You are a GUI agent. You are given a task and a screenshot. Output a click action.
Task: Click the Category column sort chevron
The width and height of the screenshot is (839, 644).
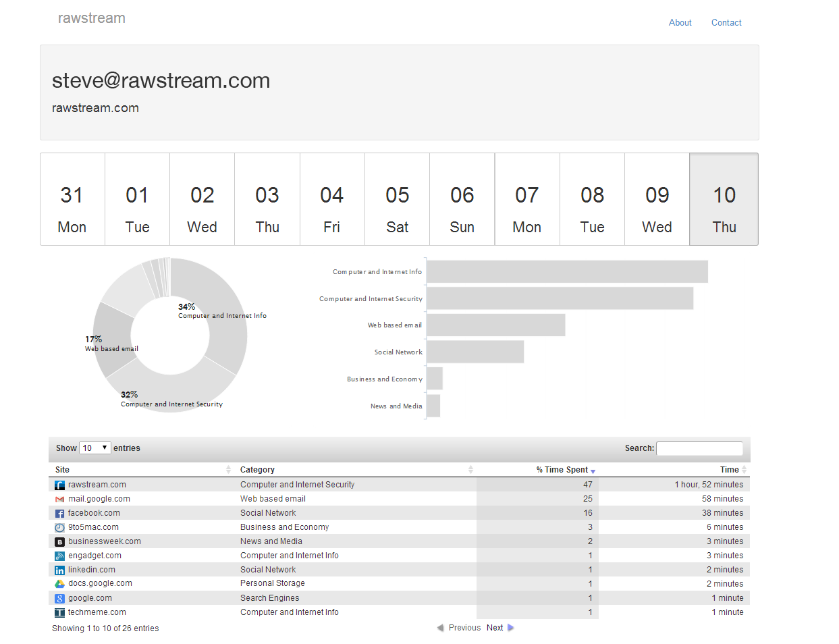[x=470, y=469]
